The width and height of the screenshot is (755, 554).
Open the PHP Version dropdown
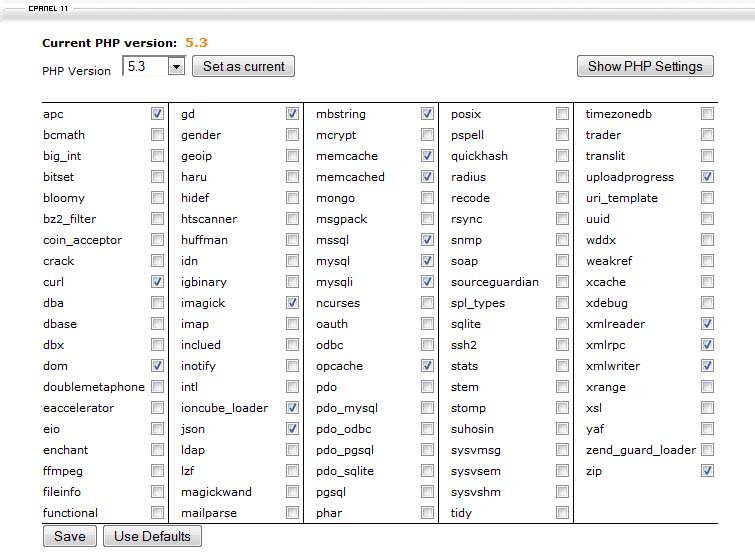(176, 67)
